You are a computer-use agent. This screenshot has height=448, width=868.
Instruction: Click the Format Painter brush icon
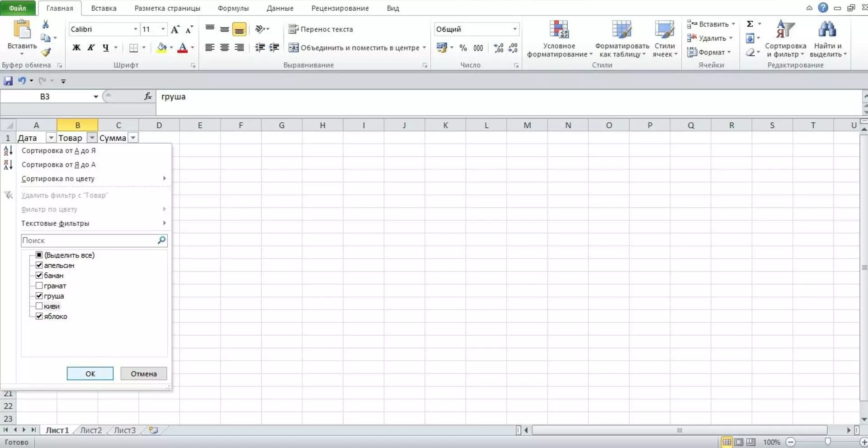(x=46, y=52)
